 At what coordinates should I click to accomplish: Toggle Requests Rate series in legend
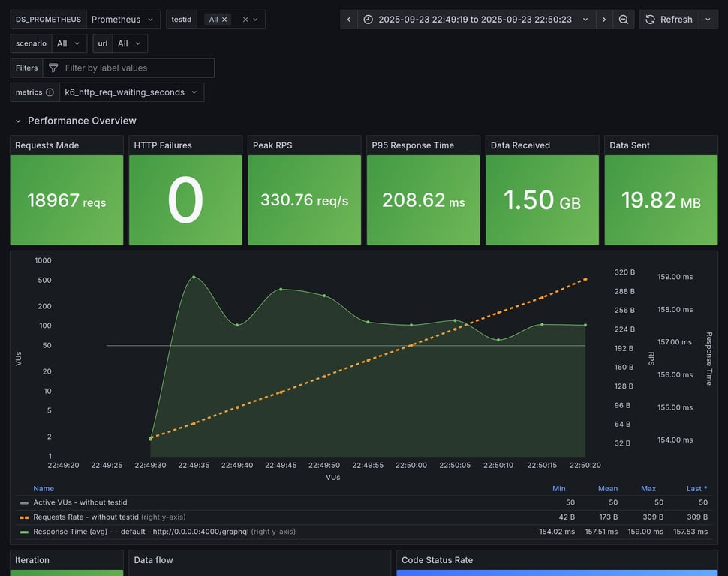86,517
